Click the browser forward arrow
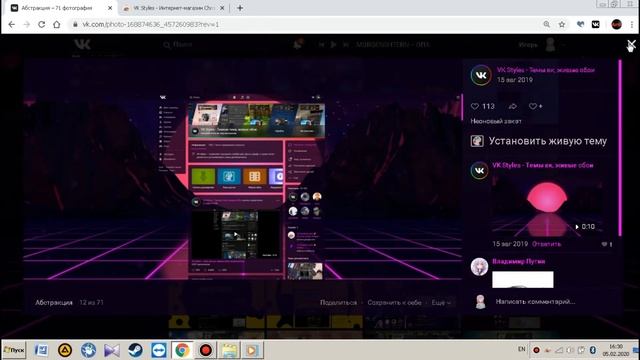The width and height of the screenshot is (640, 360). [x=27, y=24]
